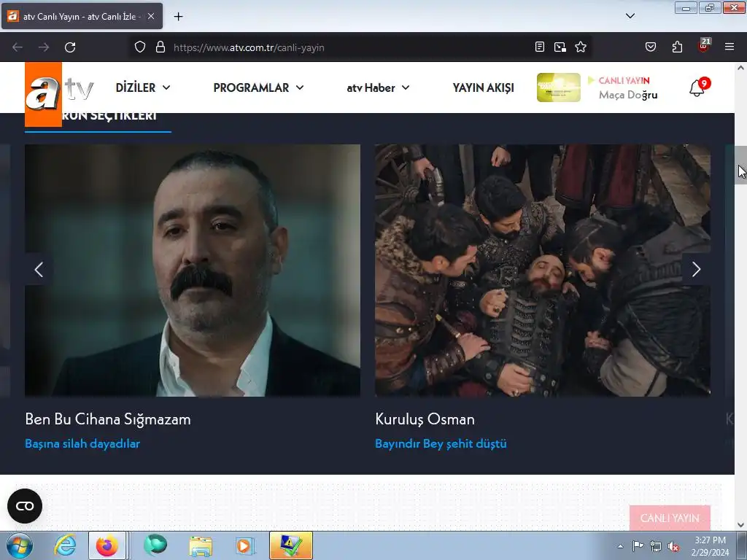Viewport: 747px width, 560px height.
Task: View site security padlock info
Action: [x=160, y=47]
